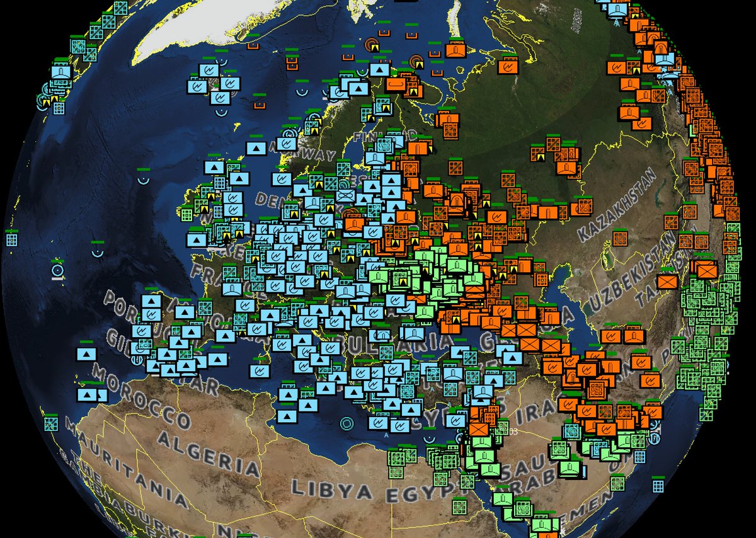Select orange concentric-circle icon near Kola Peninsula
This screenshot has width=756, height=538.
coord(415,61)
